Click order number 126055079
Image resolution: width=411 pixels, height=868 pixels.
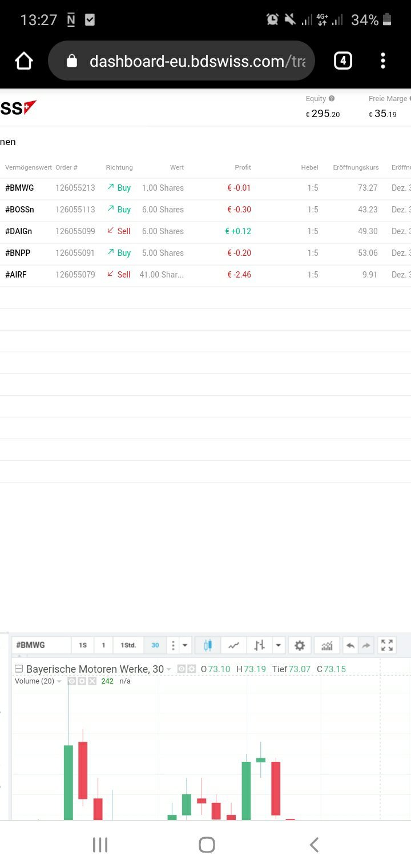[x=75, y=275]
